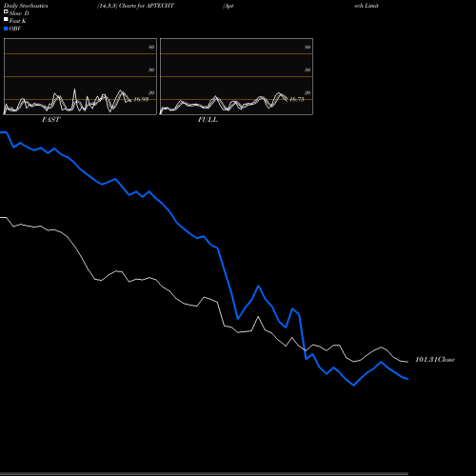Click the 80 level label in FAST chart
The image size is (476, 476).
click(x=151, y=47)
